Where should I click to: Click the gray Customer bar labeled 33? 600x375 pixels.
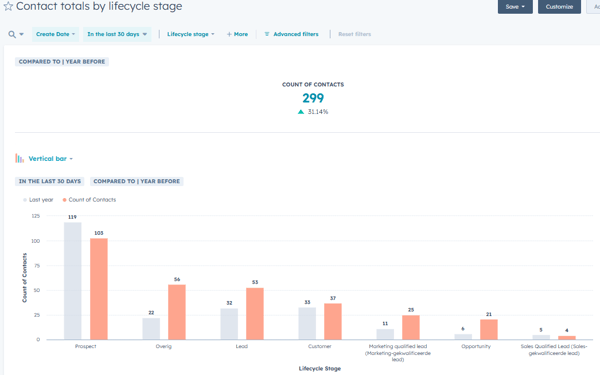click(307, 323)
